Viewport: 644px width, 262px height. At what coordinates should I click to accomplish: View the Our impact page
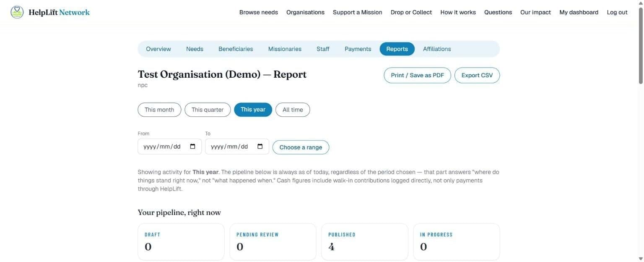tap(535, 12)
